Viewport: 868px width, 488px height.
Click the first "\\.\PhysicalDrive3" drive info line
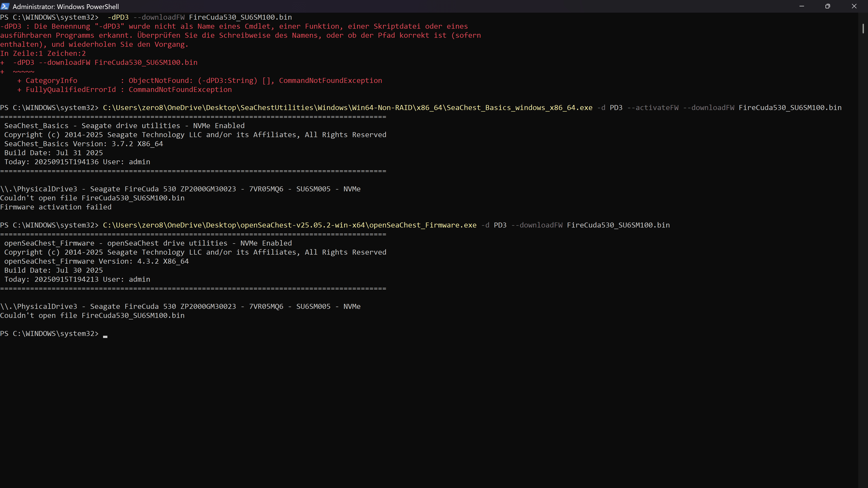tap(180, 189)
